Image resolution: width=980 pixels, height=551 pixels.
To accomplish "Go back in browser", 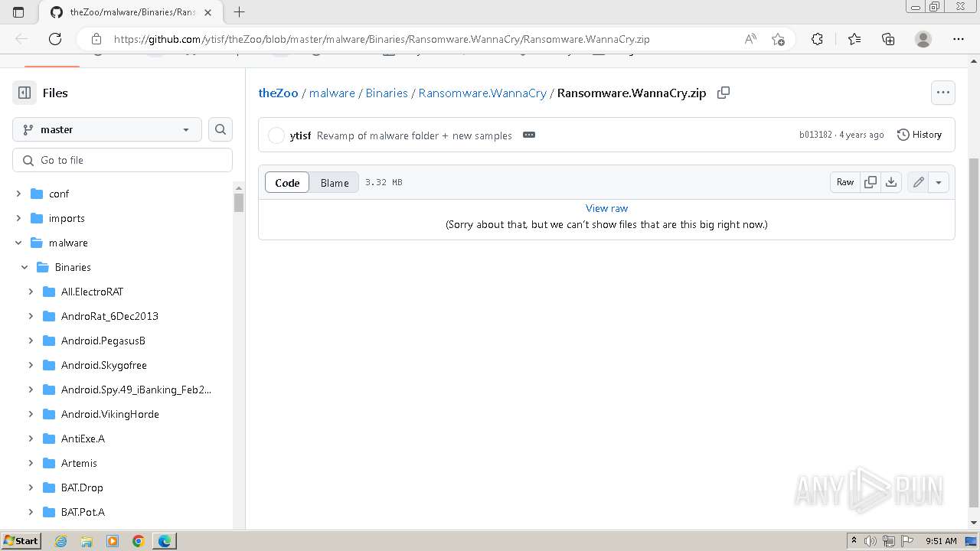I will pos(21,39).
